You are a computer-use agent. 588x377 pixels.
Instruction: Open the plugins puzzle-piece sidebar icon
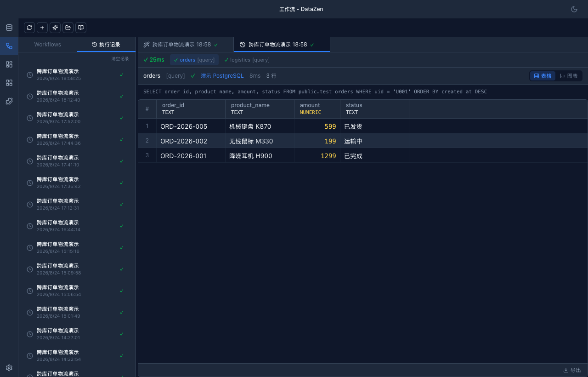click(x=9, y=101)
